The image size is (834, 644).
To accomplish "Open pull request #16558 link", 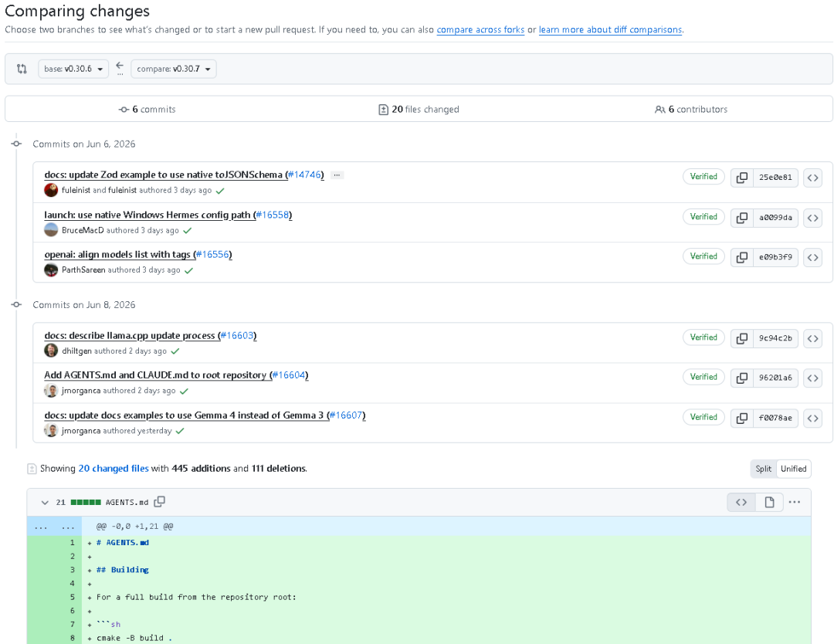I will [273, 215].
